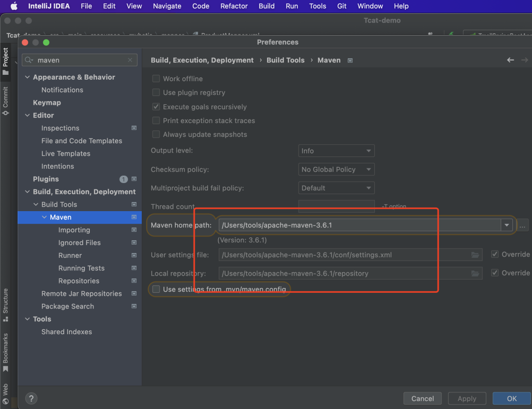Open the Checksum policy dropdown
The image size is (532, 409).
point(336,169)
